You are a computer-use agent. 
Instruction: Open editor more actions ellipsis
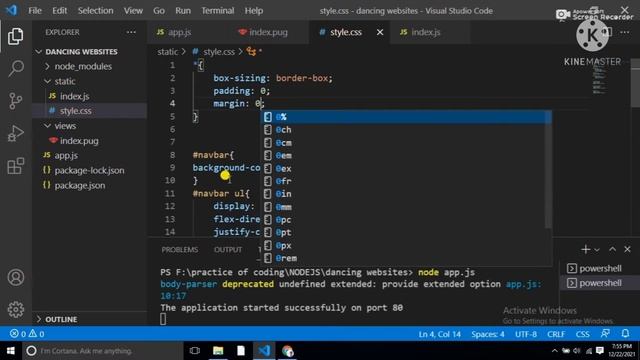(624, 32)
